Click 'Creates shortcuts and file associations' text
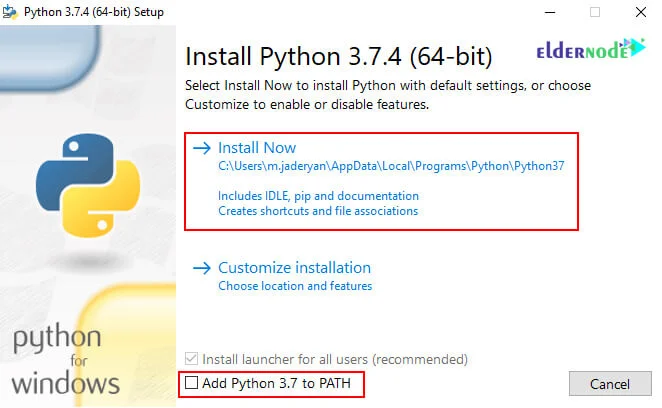The width and height of the screenshot is (662, 408). [318, 211]
